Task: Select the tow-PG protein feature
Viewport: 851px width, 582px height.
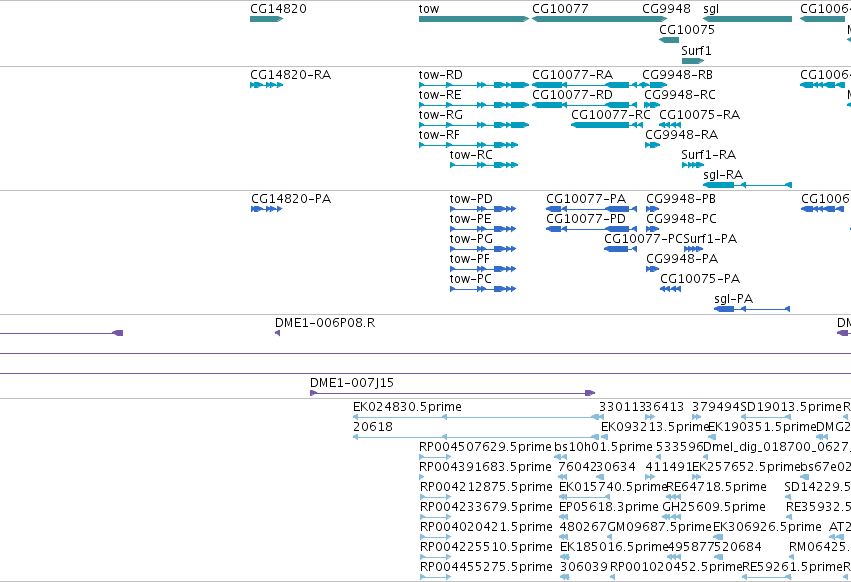Action: [483, 249]
